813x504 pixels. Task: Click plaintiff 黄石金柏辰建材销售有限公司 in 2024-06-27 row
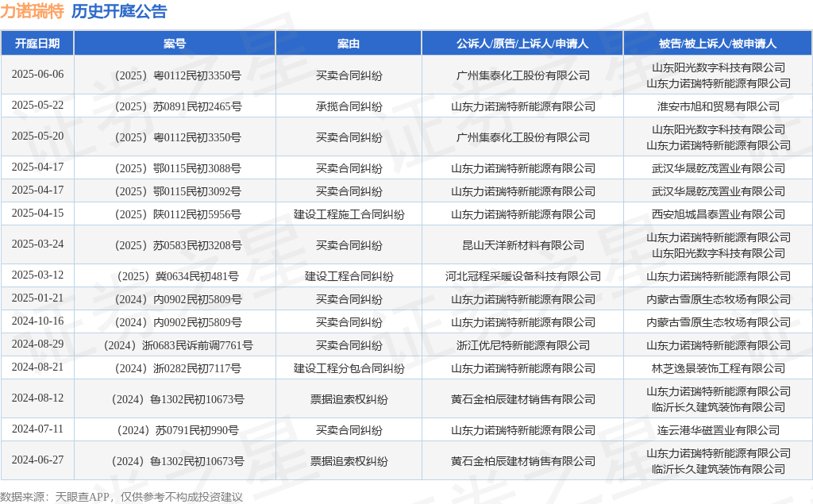point(522,461)
